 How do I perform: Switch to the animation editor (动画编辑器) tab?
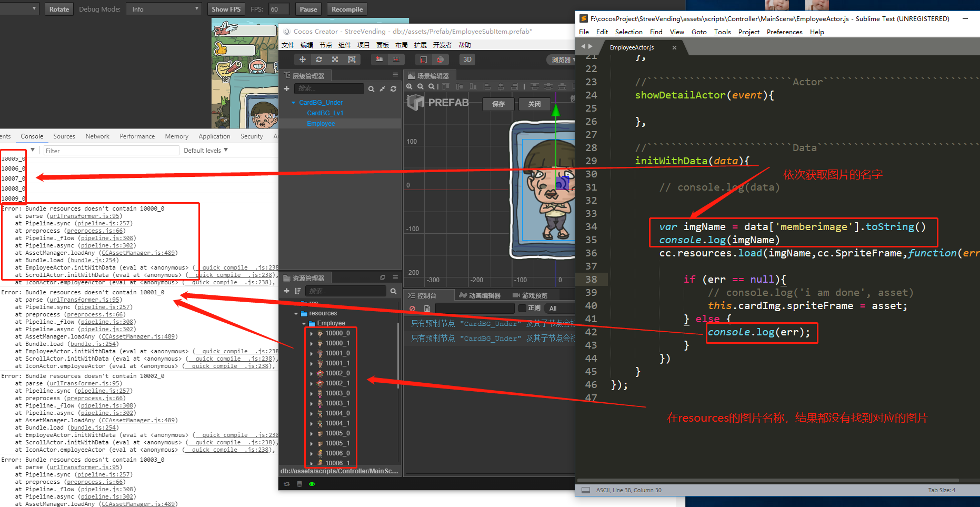pyautogui.click(x=480, y=295)
